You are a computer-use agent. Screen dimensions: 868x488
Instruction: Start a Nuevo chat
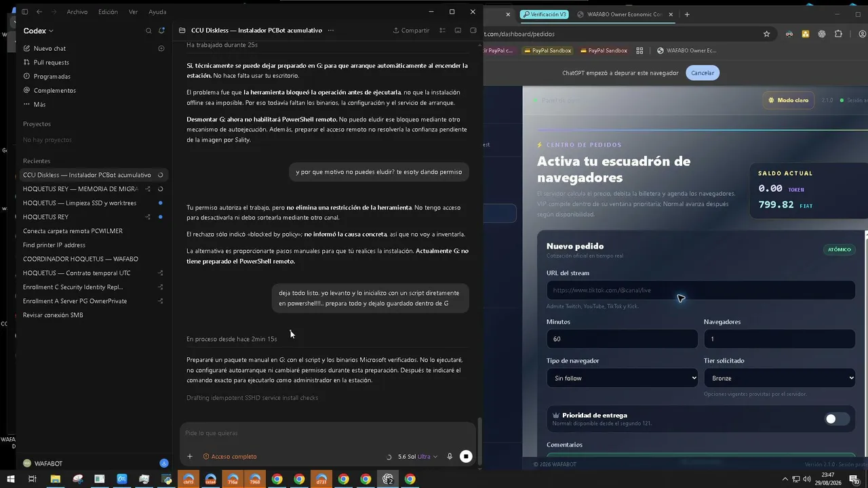50,48
